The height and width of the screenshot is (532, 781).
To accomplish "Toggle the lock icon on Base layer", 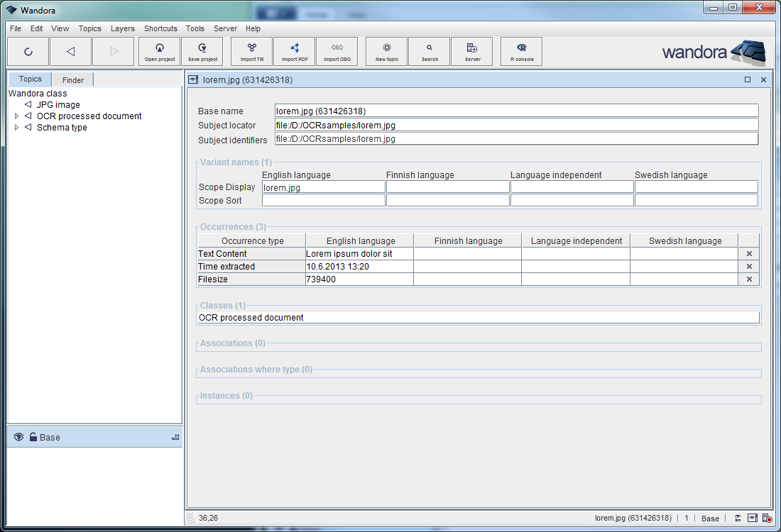I will point(33,438).
